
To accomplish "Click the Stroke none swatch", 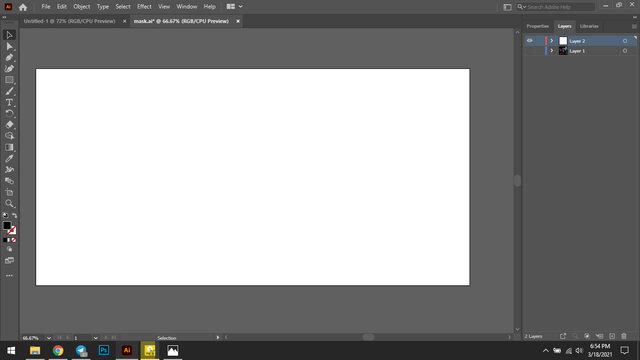I will pyautogui.click(x=12, y=231).
